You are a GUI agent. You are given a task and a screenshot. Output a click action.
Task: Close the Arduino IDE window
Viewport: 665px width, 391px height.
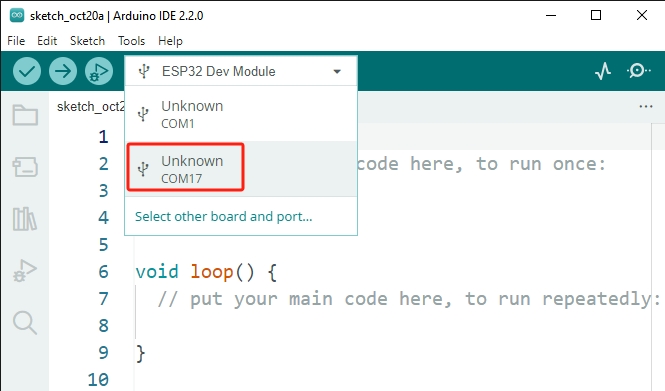click(642, 16)
